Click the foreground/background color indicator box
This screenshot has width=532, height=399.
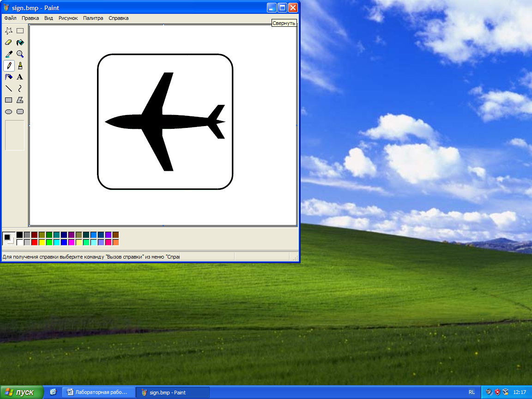click(9, 238)
